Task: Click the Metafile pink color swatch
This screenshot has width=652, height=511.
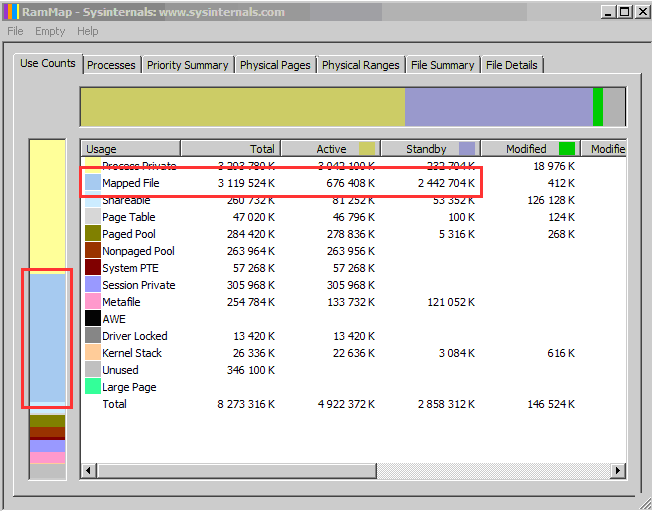Action: (x=92, y=302)
